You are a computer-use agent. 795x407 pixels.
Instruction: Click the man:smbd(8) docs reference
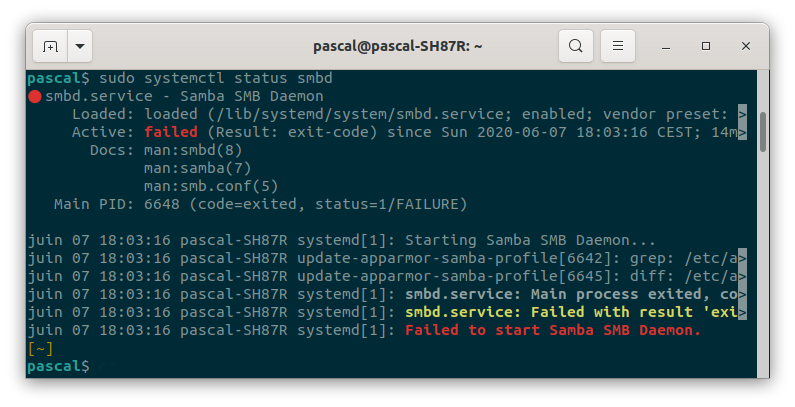(x=193, y=151)
